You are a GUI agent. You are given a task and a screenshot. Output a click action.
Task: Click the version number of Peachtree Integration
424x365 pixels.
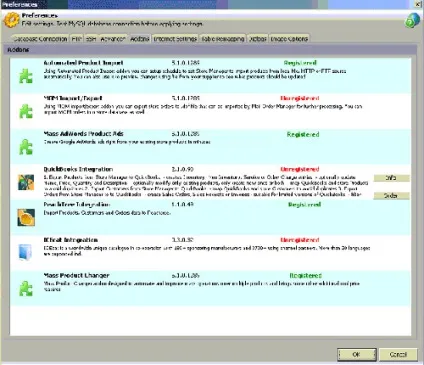[x=182, y=204]
